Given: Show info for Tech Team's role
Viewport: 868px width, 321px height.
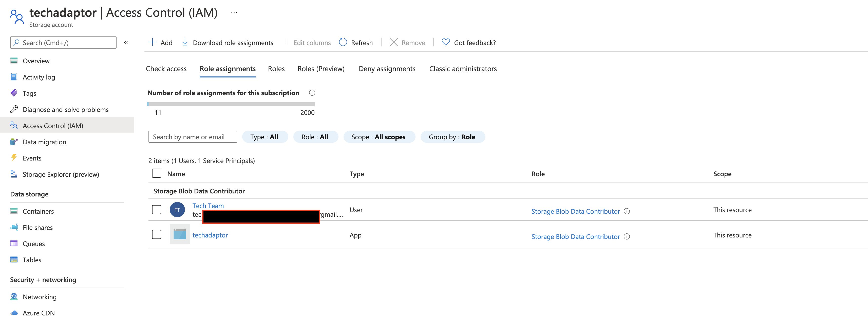Looking at the screenshot, I should (627, 211).
